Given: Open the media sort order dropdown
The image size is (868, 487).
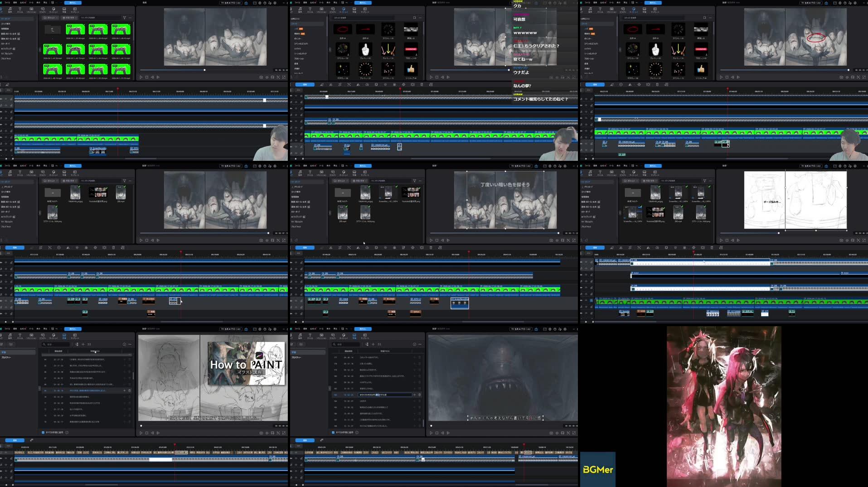Looking at the screenshot, I should [68, 17].
